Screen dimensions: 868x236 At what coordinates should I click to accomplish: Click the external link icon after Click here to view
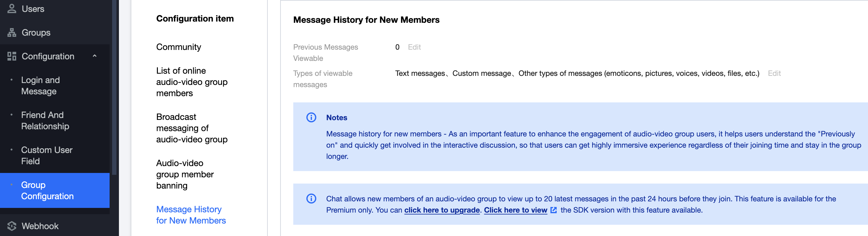pyautogui.click(x=553, y=210)
